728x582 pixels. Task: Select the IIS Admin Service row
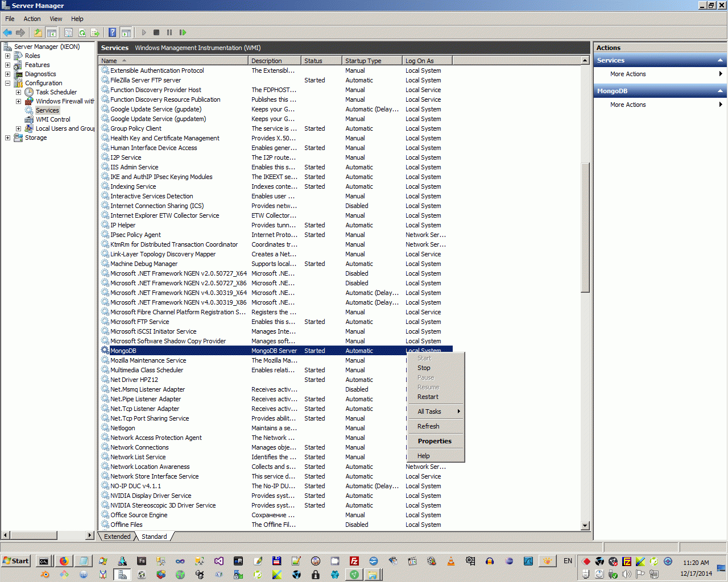pos(276,167)
